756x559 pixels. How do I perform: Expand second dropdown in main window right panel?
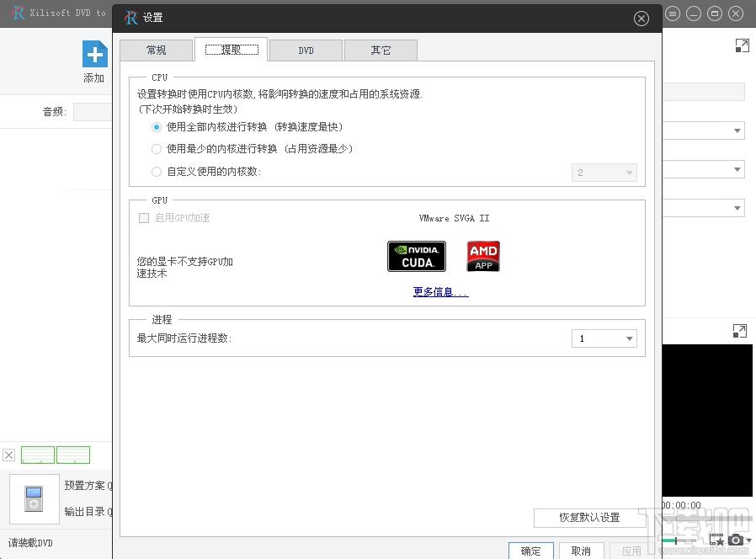tap(737, 169)
